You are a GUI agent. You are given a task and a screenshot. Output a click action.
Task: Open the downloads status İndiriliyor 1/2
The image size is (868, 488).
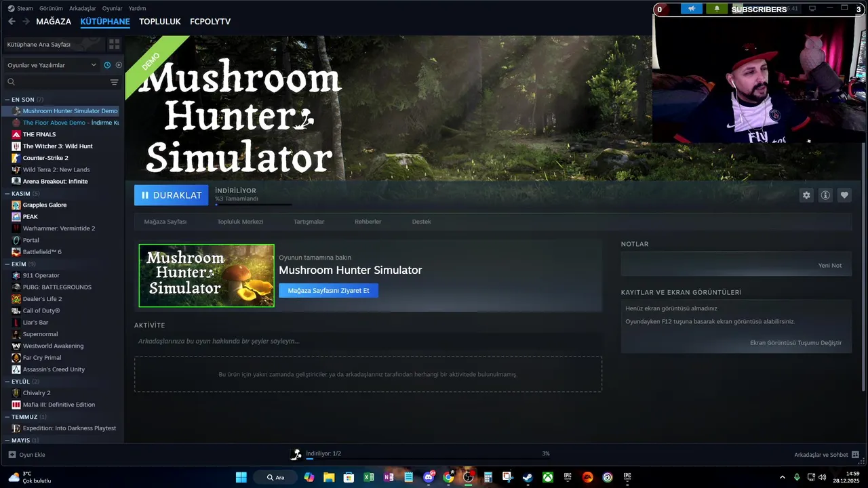(323, 453)
